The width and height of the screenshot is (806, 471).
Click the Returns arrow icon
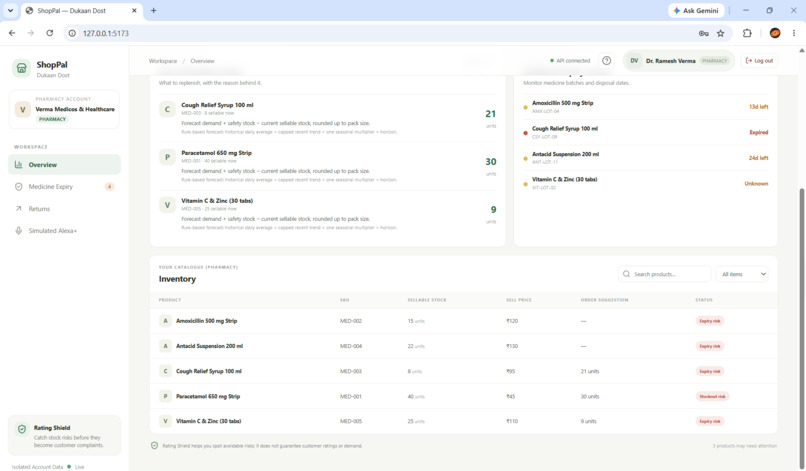click(19, 209)
